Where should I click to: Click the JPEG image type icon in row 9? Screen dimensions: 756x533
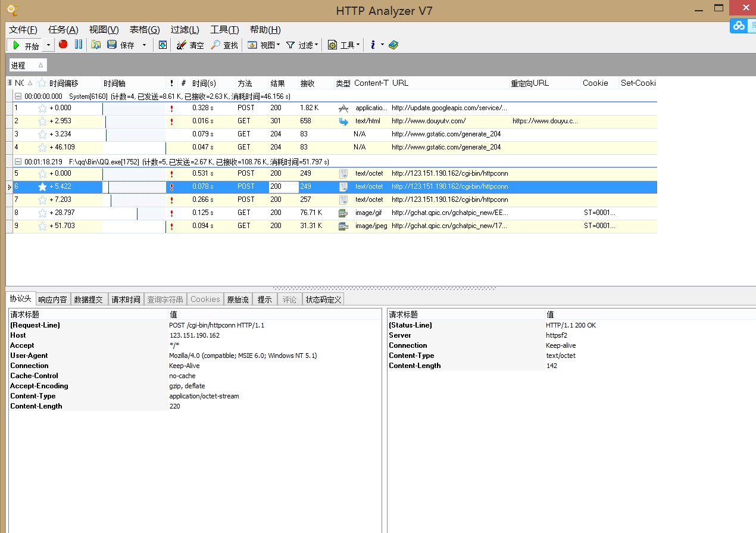click(x=343, y=226)
